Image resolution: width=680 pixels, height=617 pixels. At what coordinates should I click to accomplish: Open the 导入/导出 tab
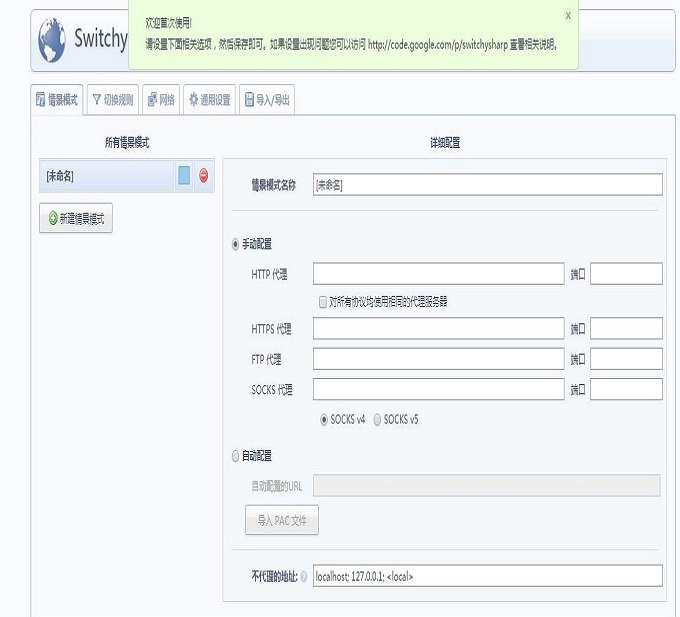[267, 100]
